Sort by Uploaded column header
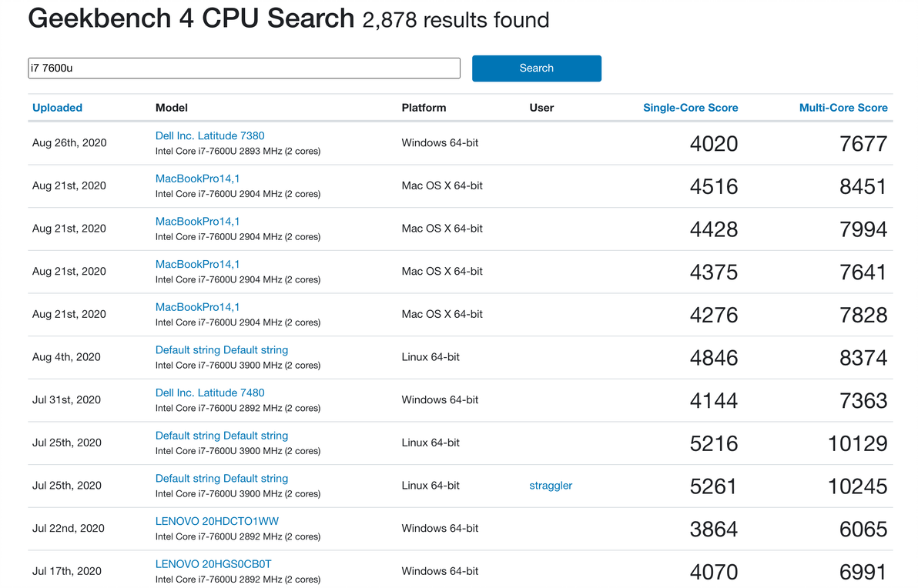This screenshot has height=588, width=918. (x=57, y=108)
